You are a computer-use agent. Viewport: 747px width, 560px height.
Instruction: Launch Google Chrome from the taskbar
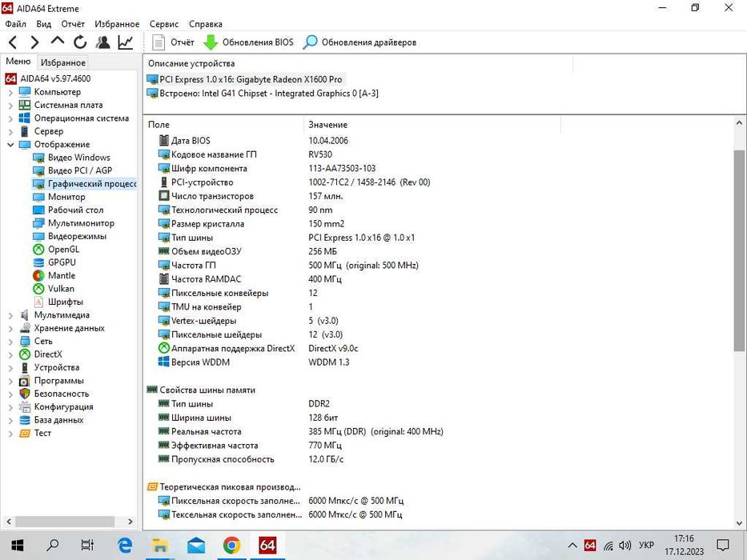231,546
